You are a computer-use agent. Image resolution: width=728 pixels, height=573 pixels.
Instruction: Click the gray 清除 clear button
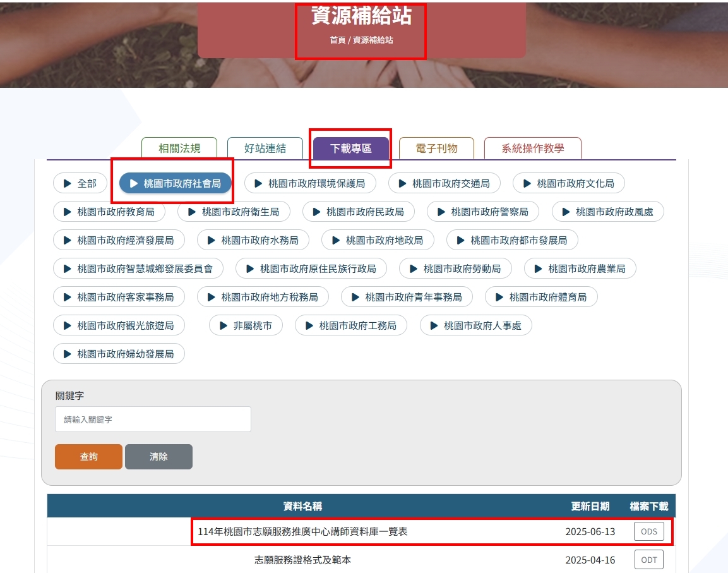tap(158, 456)
